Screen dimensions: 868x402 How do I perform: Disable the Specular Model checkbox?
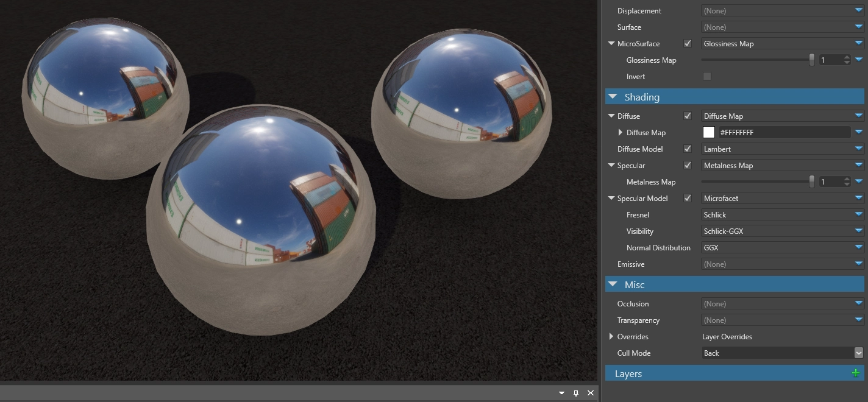click(x=688, y=198)
